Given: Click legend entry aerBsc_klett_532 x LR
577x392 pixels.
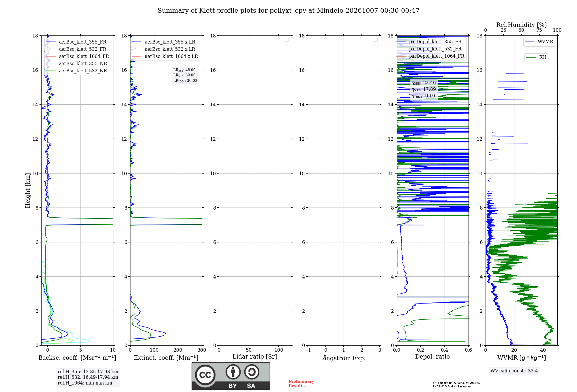Looking at the screenshot, I should (x=164, y=49).
